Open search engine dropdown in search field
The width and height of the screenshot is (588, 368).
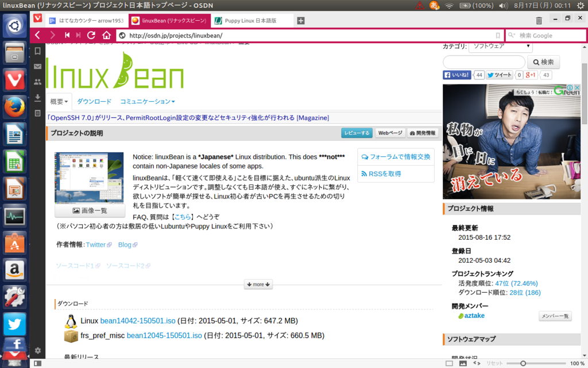tap(512, 35)
